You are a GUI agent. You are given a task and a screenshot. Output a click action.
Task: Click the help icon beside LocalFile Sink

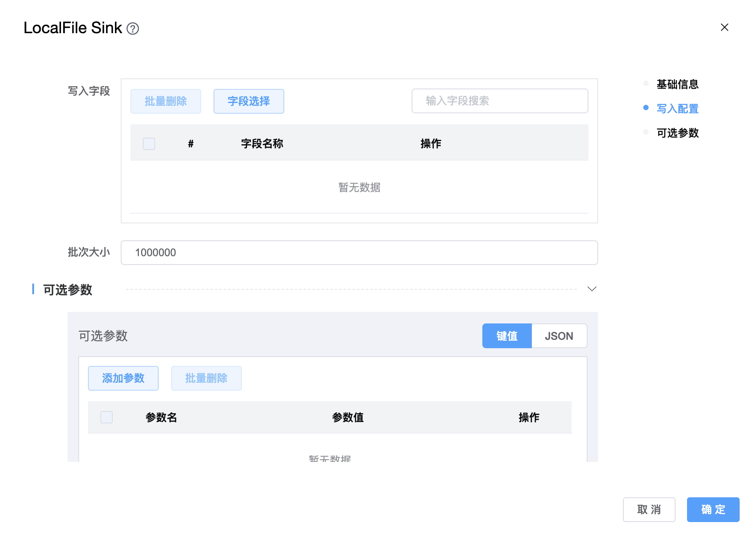tap(133, 29)
